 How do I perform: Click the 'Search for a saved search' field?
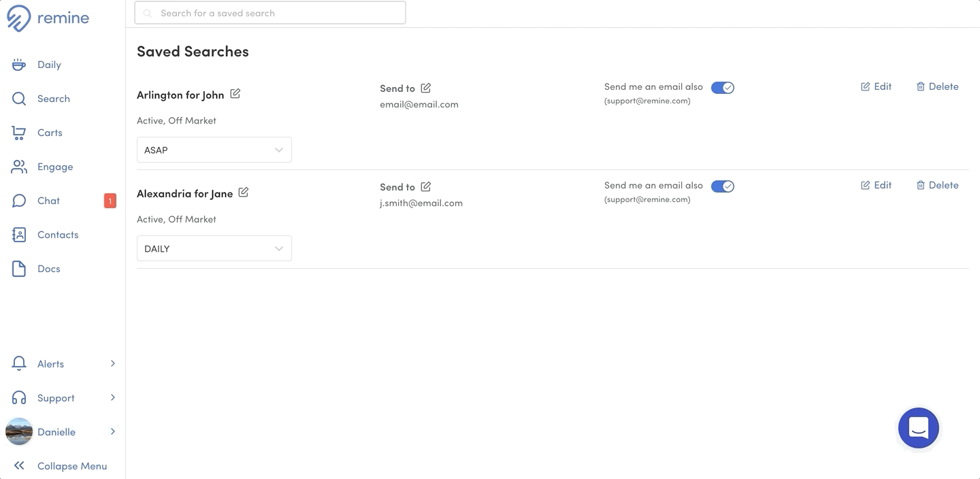click(270, 13)
